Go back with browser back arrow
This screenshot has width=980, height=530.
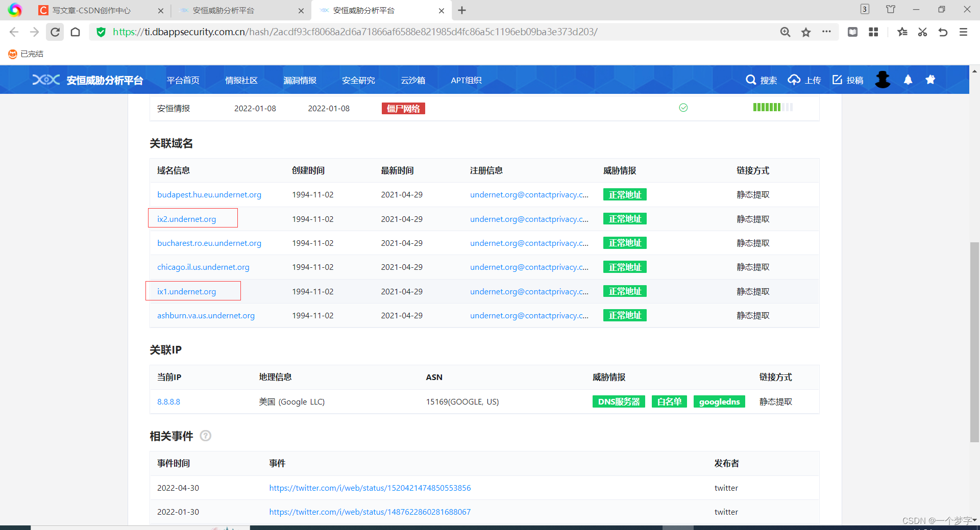pos(14,32)
